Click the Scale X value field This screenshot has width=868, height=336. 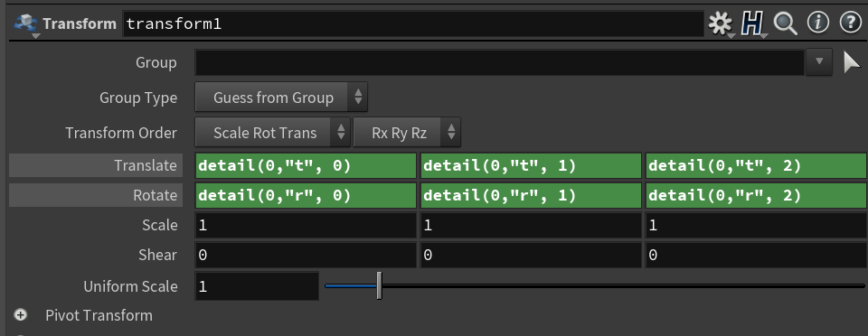click(306, 226)
